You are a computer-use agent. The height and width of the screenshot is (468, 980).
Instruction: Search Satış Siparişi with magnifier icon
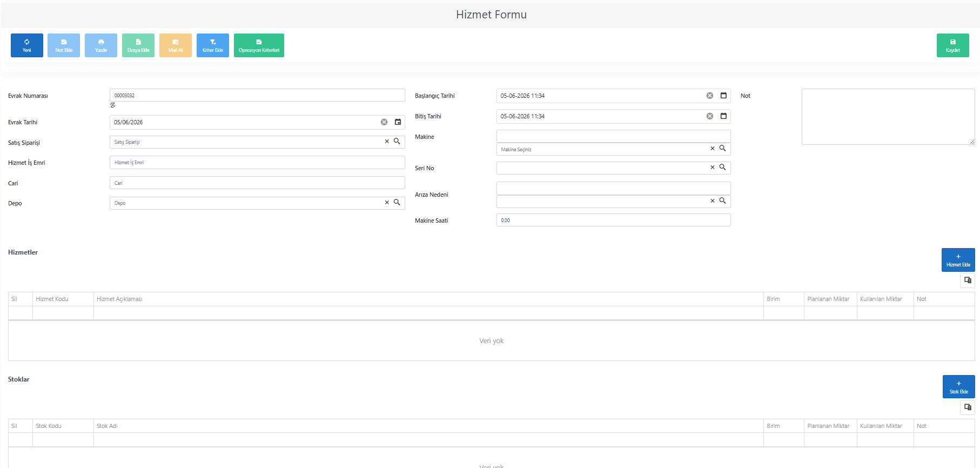(397, 142)
